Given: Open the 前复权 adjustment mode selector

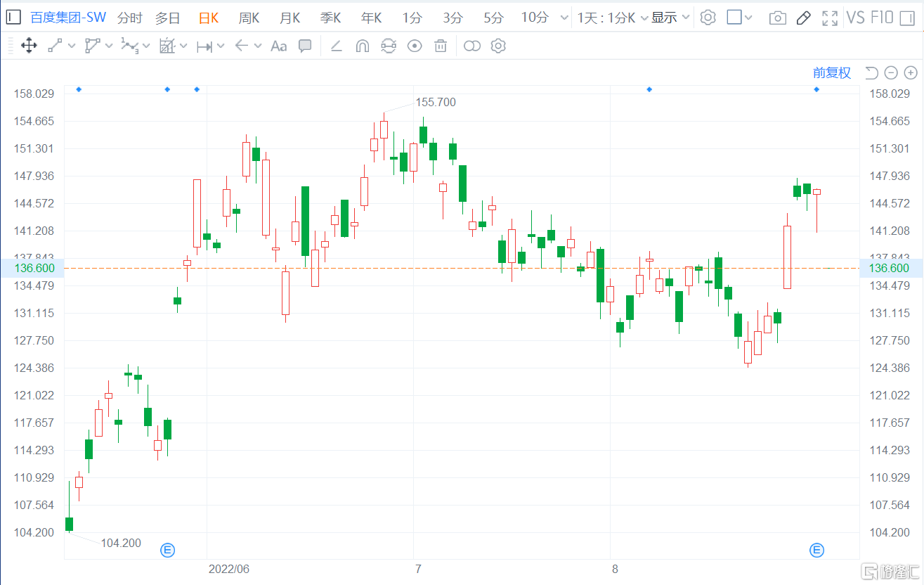Looking at the screenshot, I should click(x=832, y=72).
